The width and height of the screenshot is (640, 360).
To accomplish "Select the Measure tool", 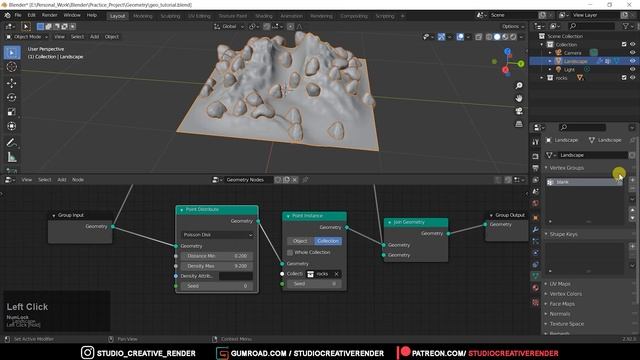I will click(12, 157).
